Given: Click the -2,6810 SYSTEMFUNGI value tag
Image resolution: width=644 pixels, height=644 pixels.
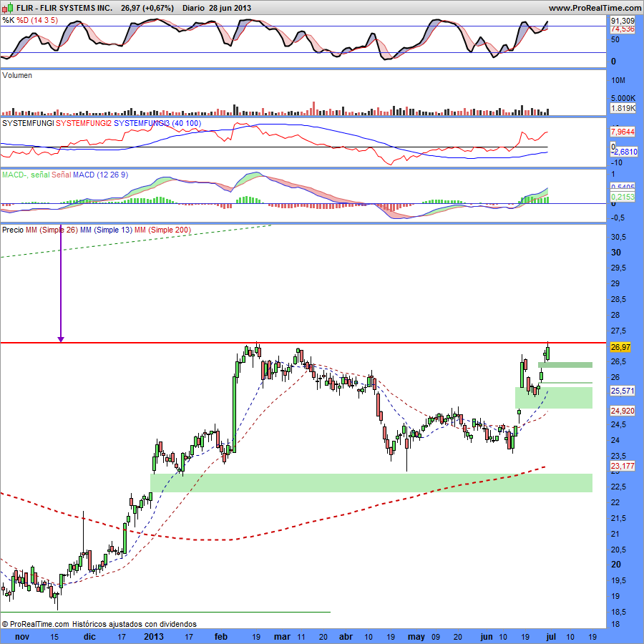Looking at the screenshot, I should (x=624, y=152).
